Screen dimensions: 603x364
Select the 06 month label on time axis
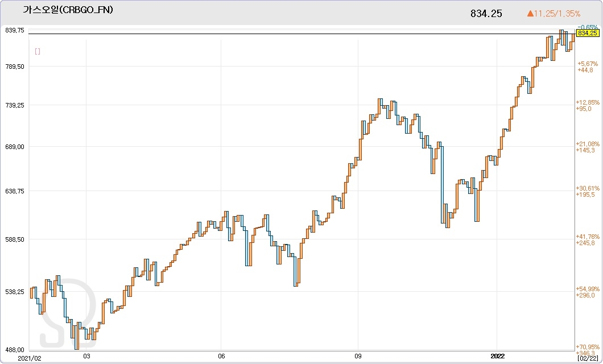click(222, 358)
